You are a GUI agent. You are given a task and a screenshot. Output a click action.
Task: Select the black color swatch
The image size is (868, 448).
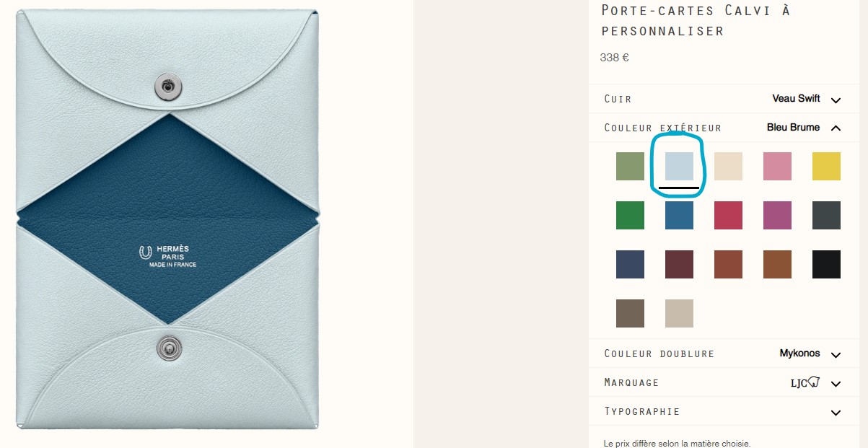(826, 264)
